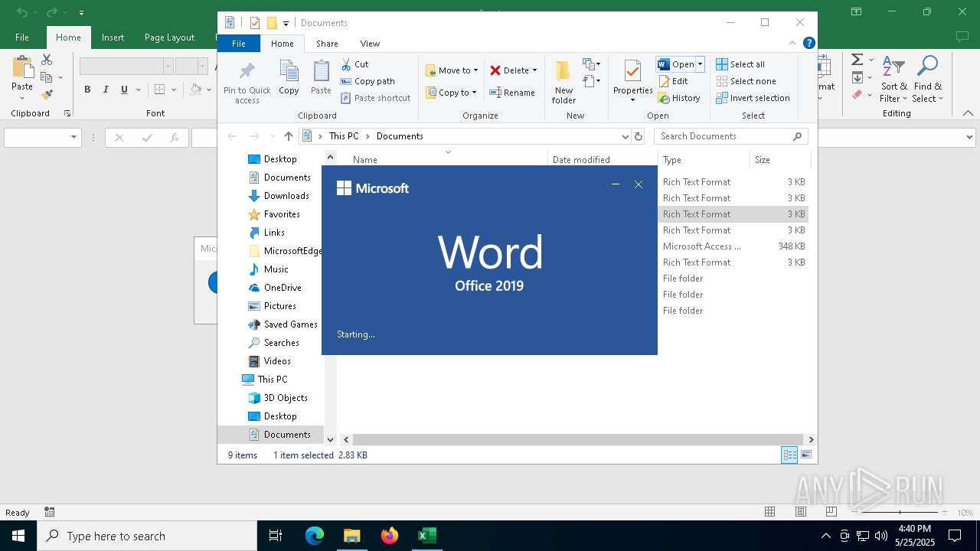The height and width of the screenshot is (551, 980).
Task: Click the Paste icon in Explorer ribbon
Action: coord(321,77)
